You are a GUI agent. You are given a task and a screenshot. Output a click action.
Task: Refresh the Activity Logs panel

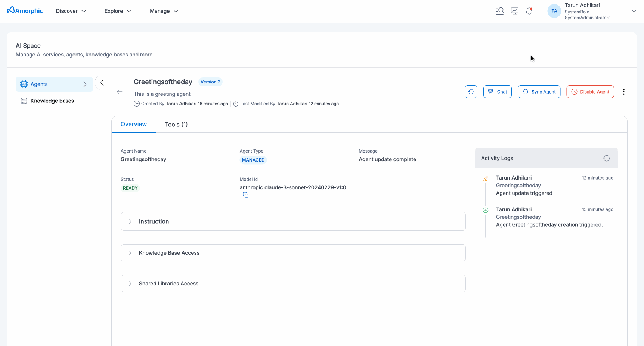tap(606, 158)
